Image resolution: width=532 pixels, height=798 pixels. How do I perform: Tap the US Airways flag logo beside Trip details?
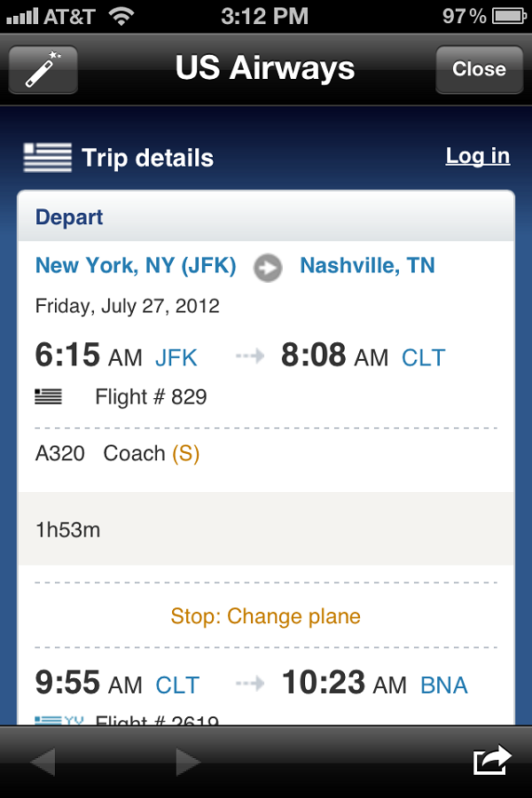(x=47, y=157)
